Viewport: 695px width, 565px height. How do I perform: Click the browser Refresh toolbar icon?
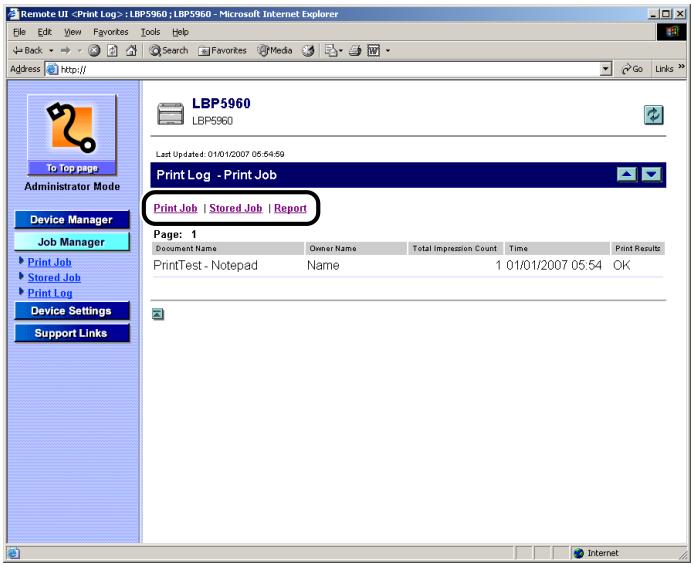pyautogui.click(x=113, y=51)
